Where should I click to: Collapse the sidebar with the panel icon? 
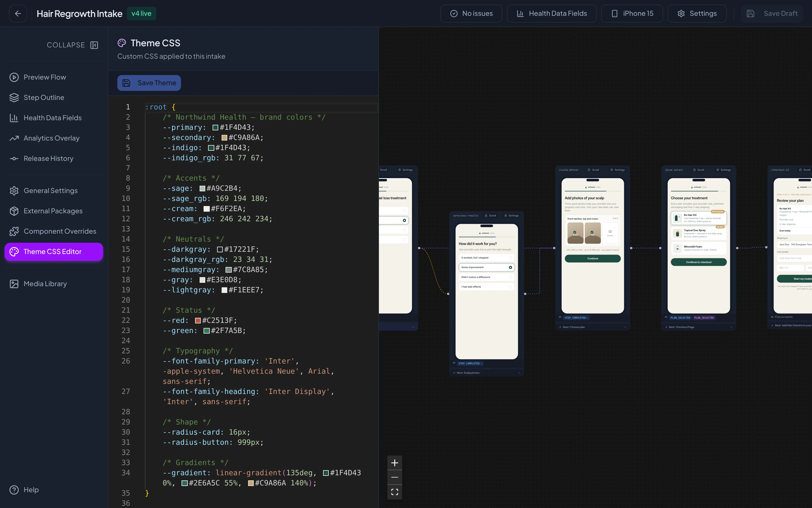tap(94, 45)
